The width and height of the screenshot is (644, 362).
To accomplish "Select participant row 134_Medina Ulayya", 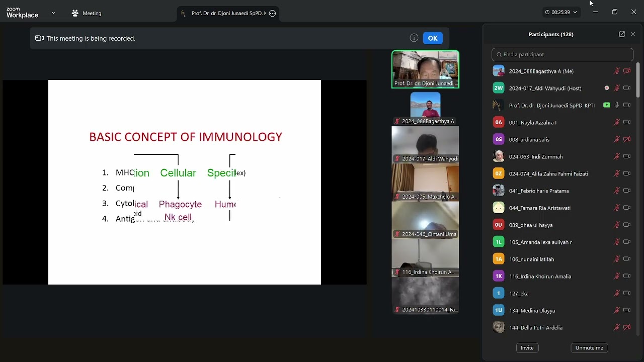I will (x=562, y=310).
